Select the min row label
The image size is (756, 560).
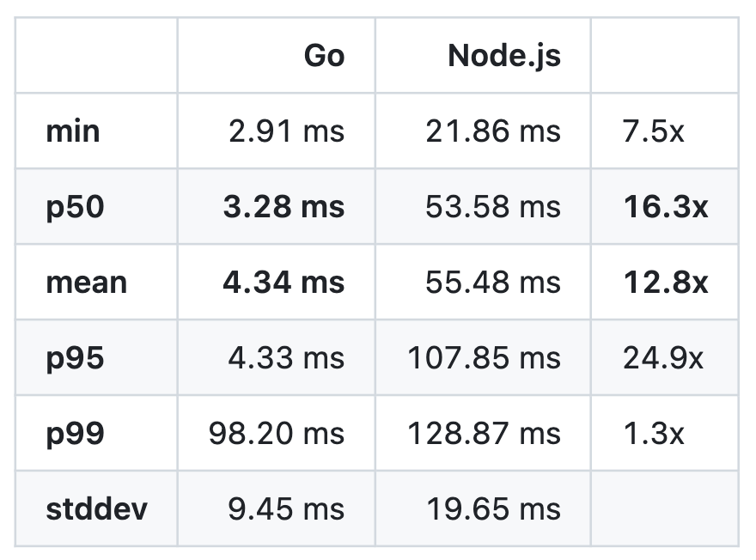click(73, 131)
